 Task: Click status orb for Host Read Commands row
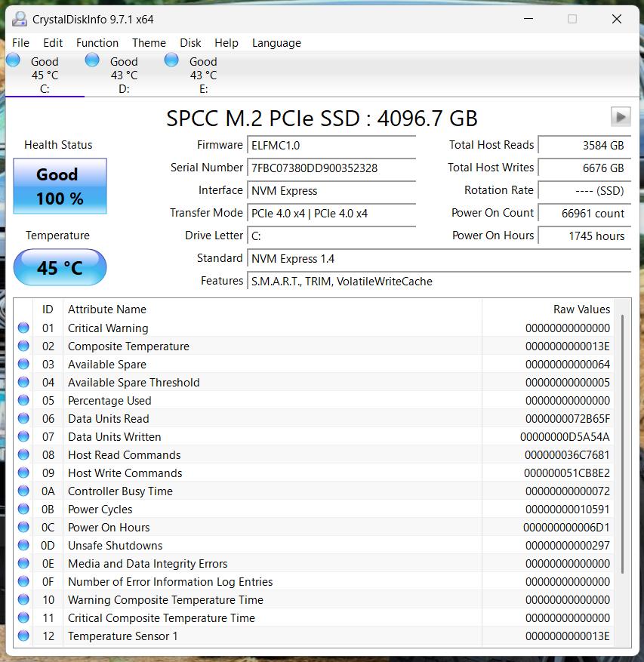[x=23, y=454]
